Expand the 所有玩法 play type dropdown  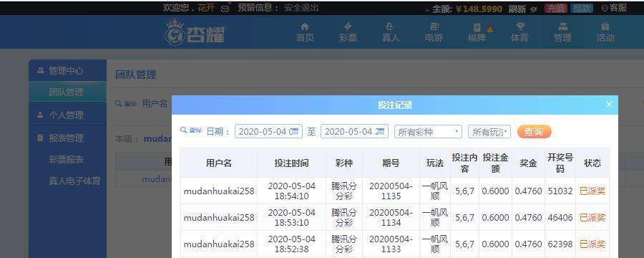[x=489, y=132]
